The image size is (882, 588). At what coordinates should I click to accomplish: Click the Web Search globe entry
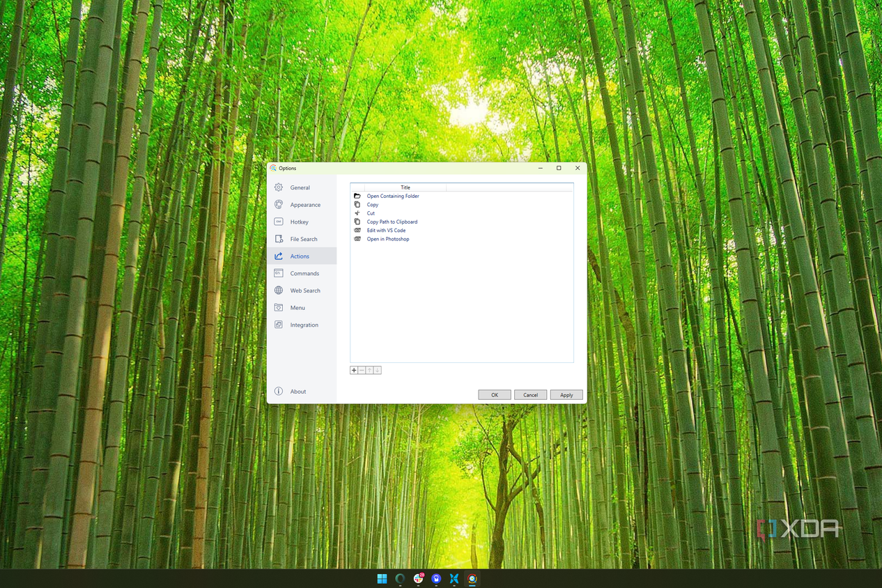click(301, 291)
